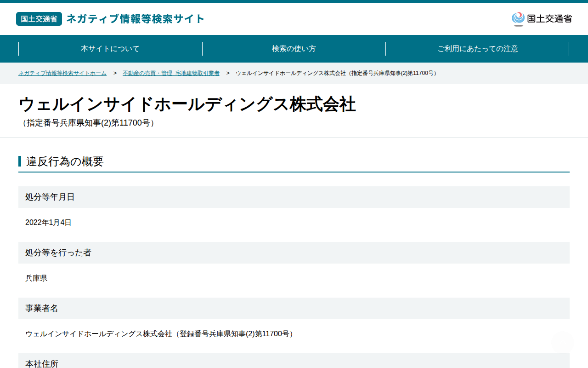Click the breadcrumb's current page company name text
588x368 pixels.
[336, 73]
